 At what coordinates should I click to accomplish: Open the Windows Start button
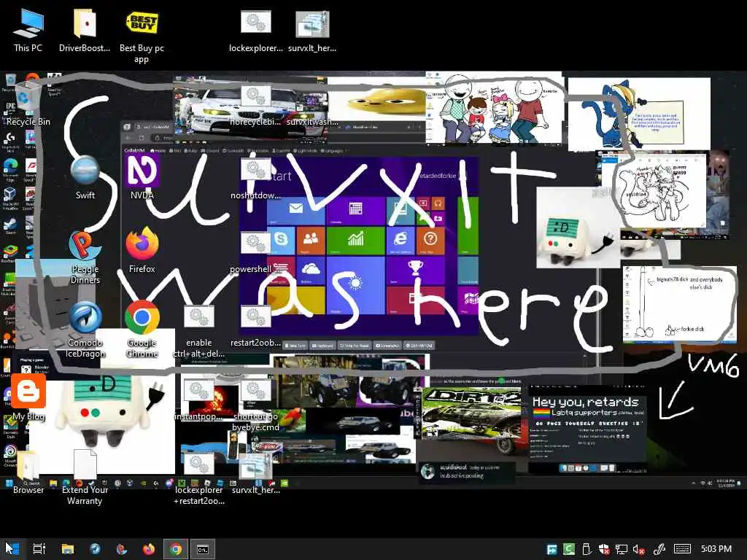pyautogui.click(x=12, y=549)
